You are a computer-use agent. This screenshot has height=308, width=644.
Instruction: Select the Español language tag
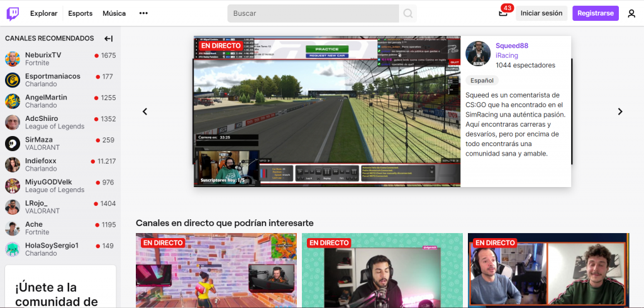[482, 80]
